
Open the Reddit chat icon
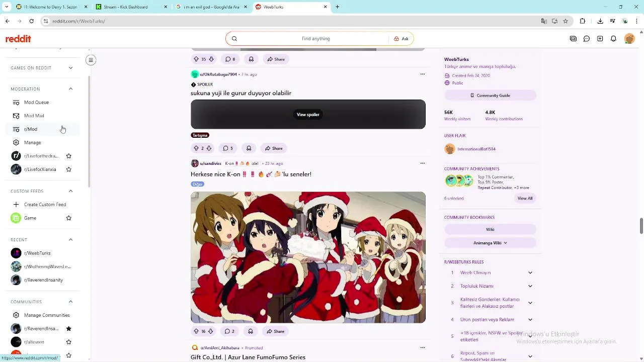[x=587, y=39]
